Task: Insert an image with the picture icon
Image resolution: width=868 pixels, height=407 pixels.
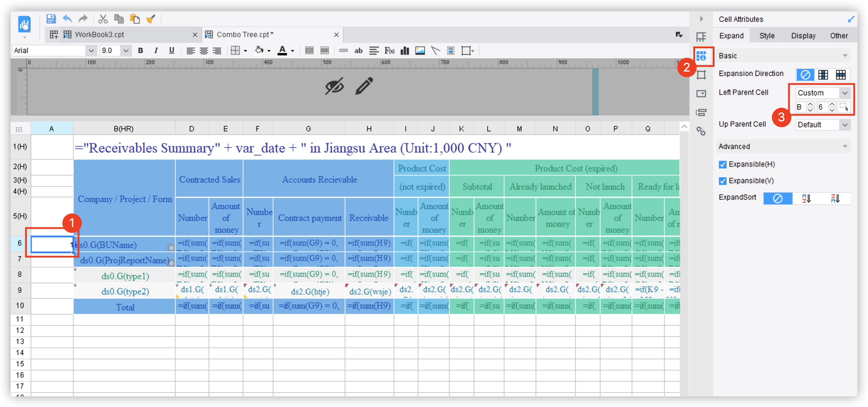Action: [x=420, y=51]
